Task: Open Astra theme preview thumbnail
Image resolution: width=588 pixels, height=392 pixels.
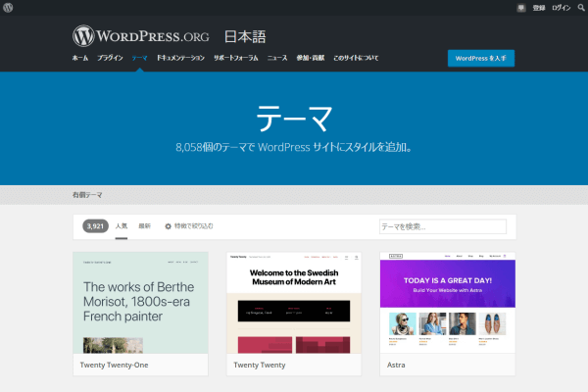Action: (448, 303)
